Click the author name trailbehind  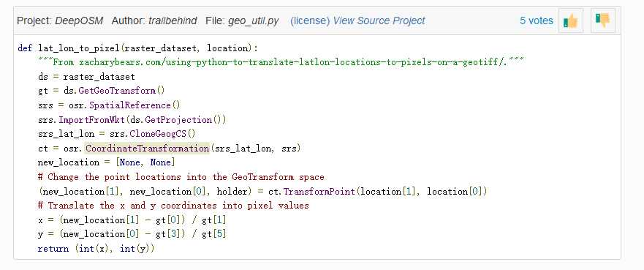point(173,20)
